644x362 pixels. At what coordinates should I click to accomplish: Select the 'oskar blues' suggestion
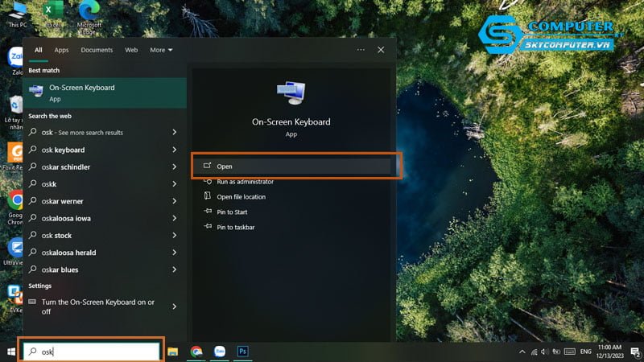pos(97,269)
